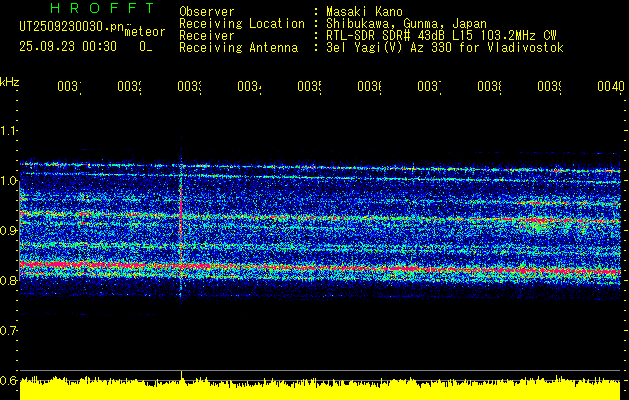Click the 0036 time marker
This screenshot has height=400, width=629.
[x=369, y=86]
